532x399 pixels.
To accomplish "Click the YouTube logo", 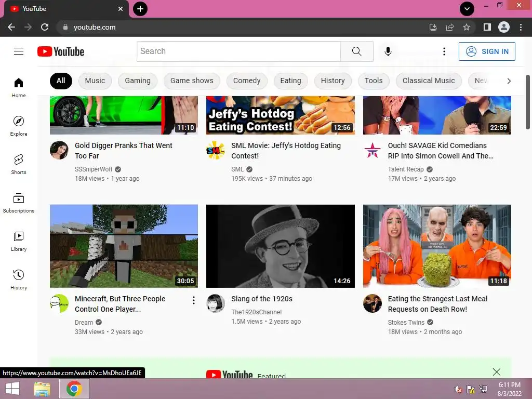I will 61,51.
